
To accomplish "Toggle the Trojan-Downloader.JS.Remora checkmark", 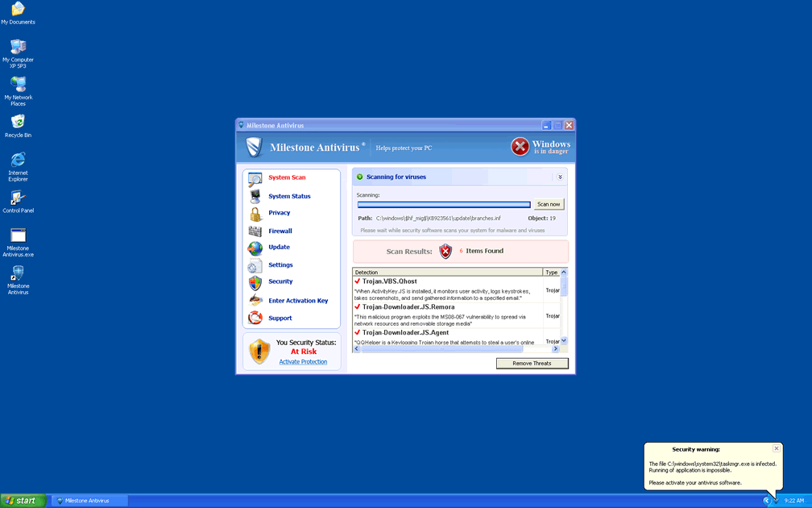I will click(358, 307).
